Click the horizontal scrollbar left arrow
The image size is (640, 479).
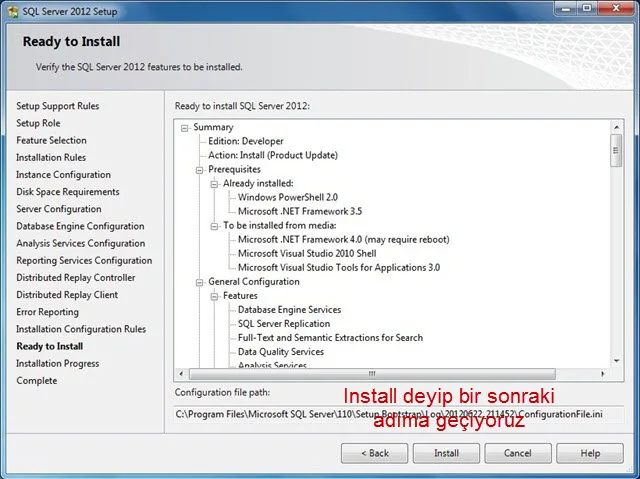[x=181, y=374]
